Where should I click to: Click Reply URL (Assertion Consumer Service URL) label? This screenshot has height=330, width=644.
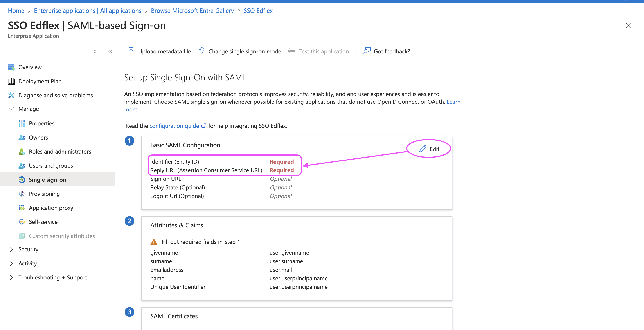click(206, 170)
